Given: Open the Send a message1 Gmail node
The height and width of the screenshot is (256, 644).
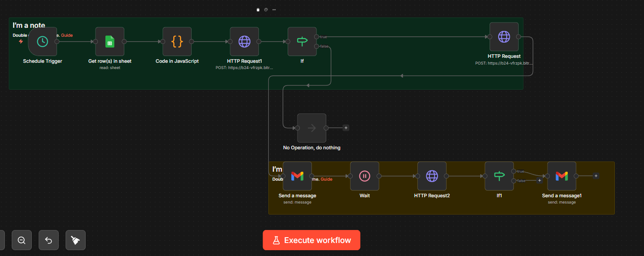Looking at the screenshot, I should pyautogui.click(x=562, y=176).
